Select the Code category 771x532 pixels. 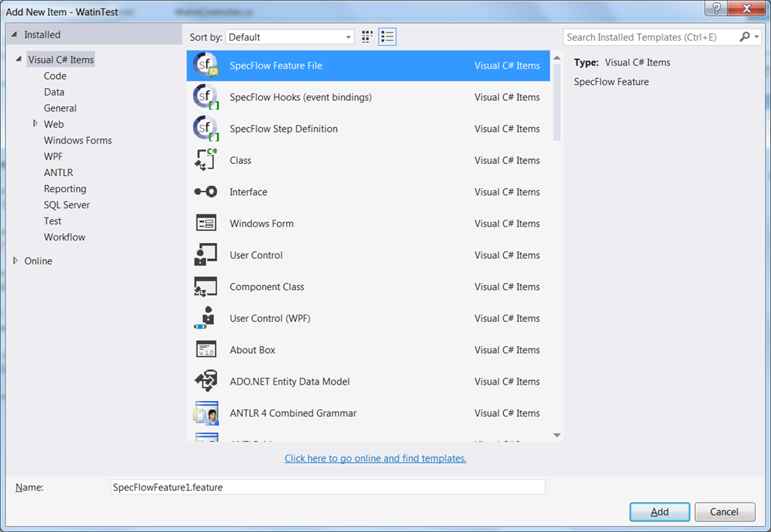point(55,76)
